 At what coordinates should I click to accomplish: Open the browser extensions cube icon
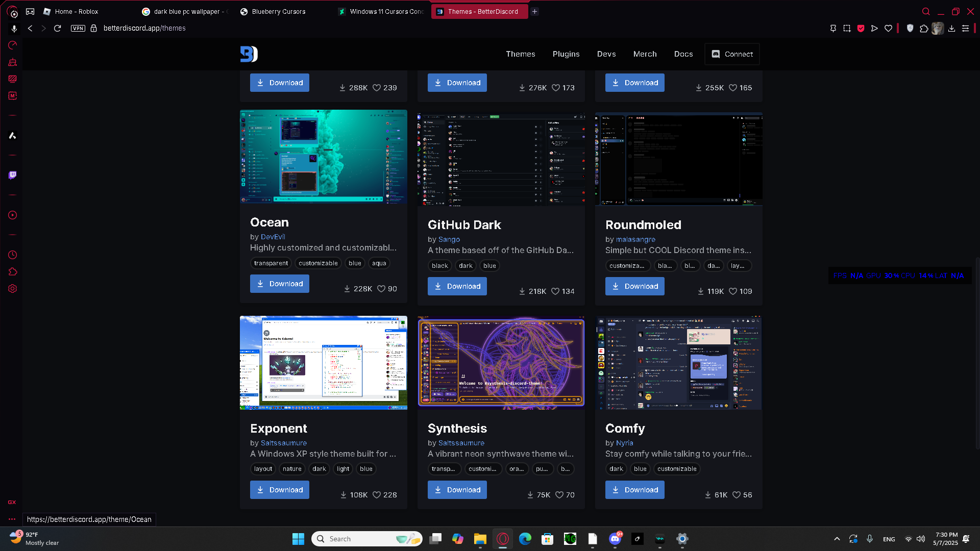pos(924,29)
